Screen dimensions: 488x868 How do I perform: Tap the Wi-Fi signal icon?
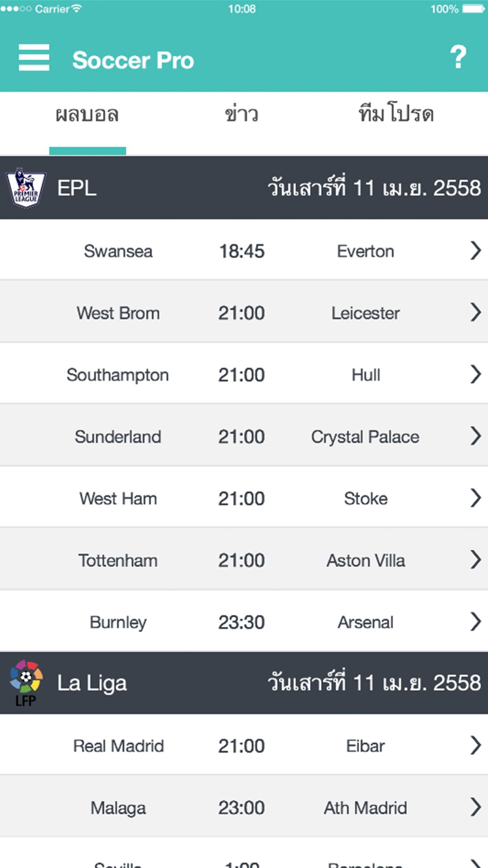tap(77, 8)
